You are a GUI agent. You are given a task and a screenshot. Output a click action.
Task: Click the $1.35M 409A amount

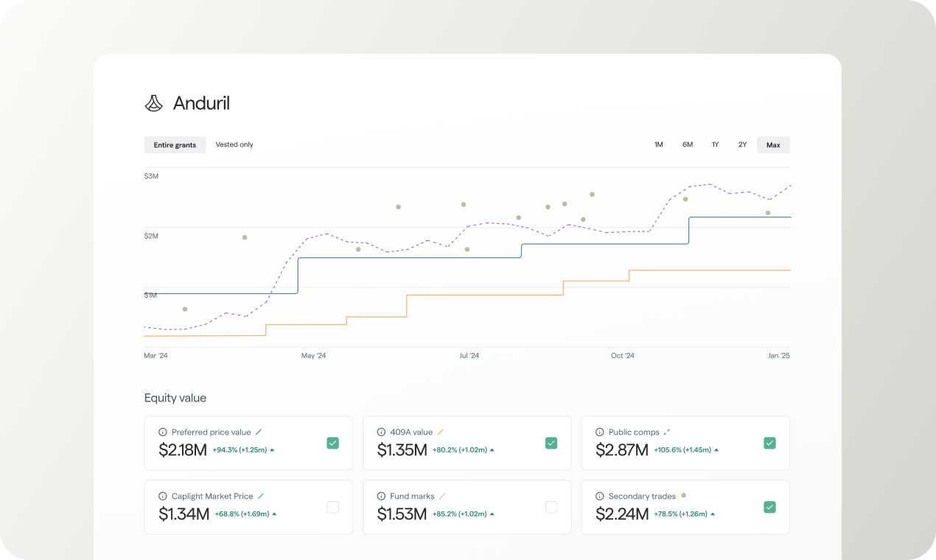(x=402, y=450)
